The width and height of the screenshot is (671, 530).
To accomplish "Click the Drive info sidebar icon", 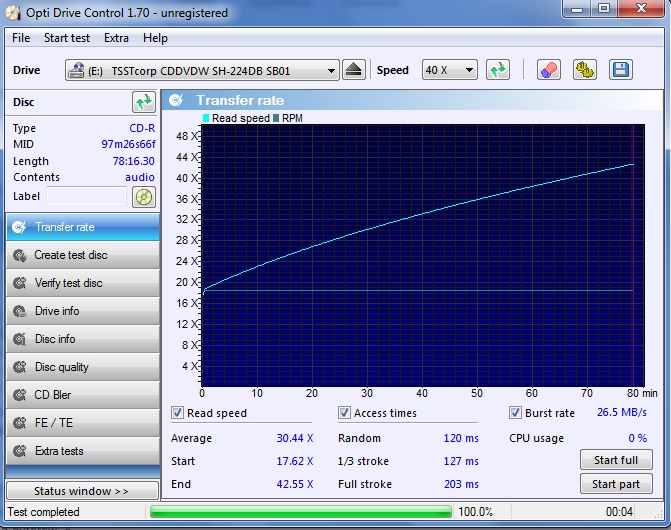I will pyautogui.click(x=19, y=311).
